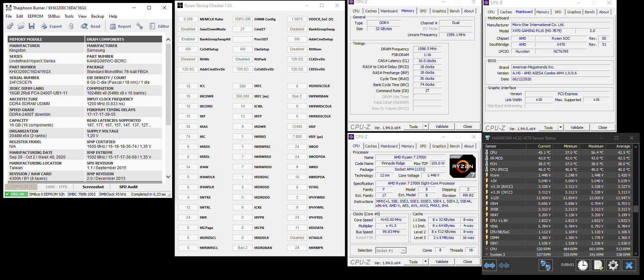Click the expand arrows icon in HWiNFO64 toolbar
This screenshot has height=280, width=644.
490,265
